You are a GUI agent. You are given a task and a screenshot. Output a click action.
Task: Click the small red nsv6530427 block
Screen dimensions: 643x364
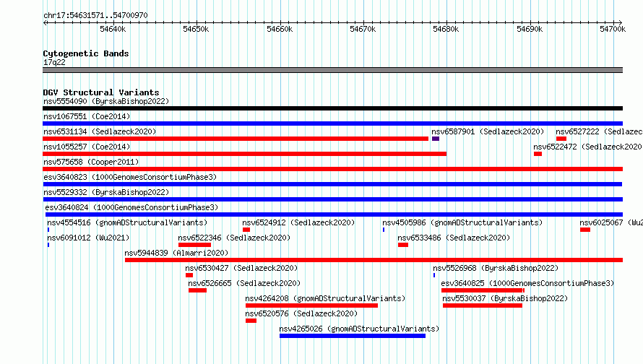189,275
